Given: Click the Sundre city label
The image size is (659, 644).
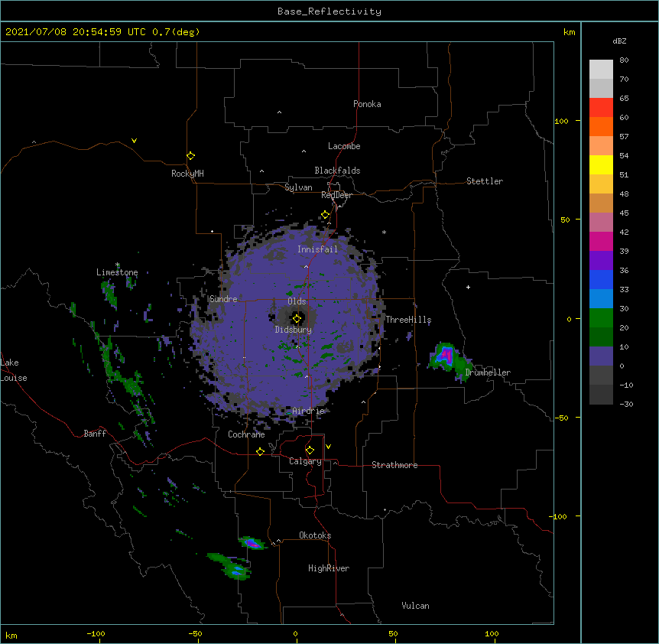Looking at the screenshot, I should (x=223, y=299).
